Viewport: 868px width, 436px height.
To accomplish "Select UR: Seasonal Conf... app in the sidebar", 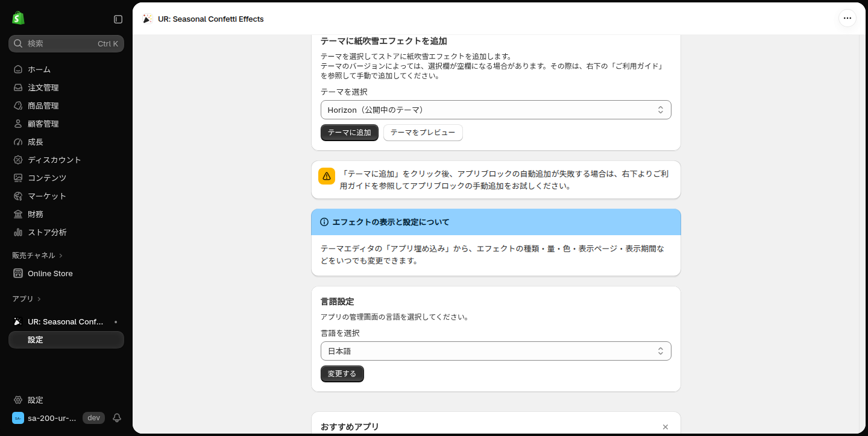I will 66,321.
